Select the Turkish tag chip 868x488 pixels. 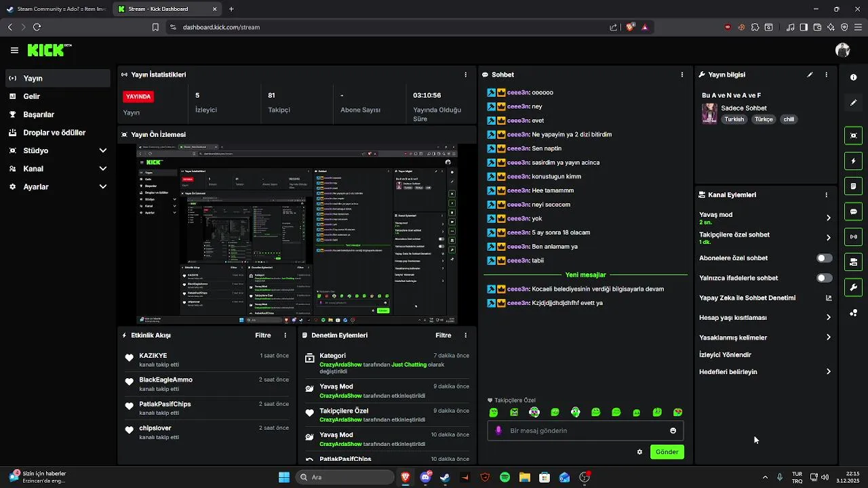click(x=734, y=119)
